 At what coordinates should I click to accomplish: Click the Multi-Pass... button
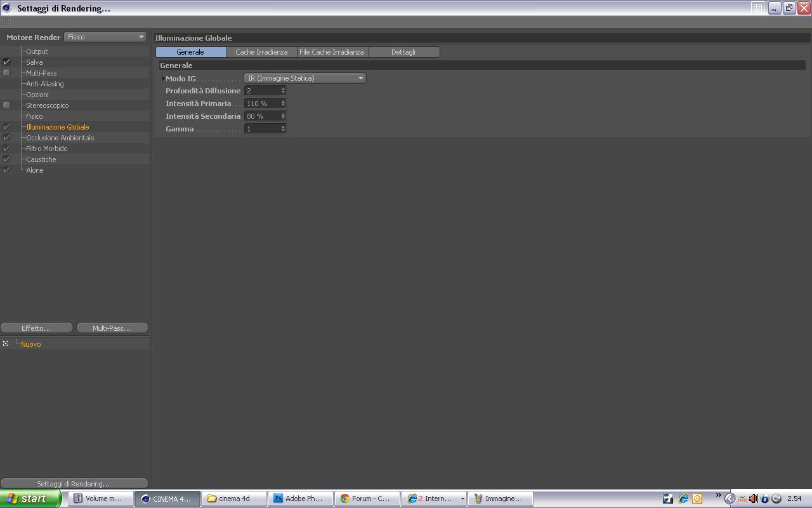click(x=112, y=328)
